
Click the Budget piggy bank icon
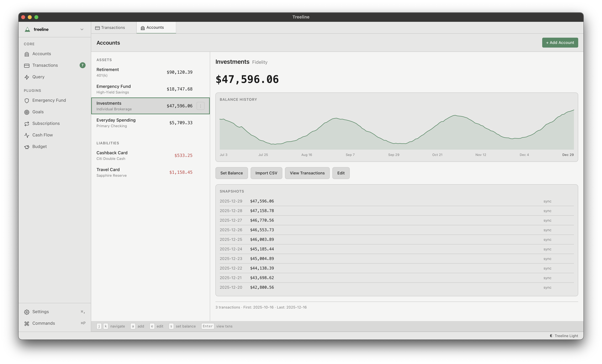(x=27, y=147)
